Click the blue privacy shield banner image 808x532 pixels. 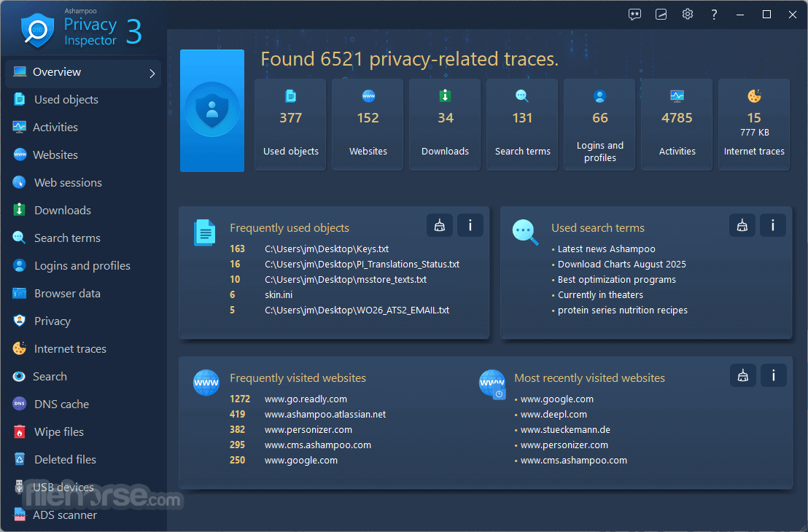(211, 111)
